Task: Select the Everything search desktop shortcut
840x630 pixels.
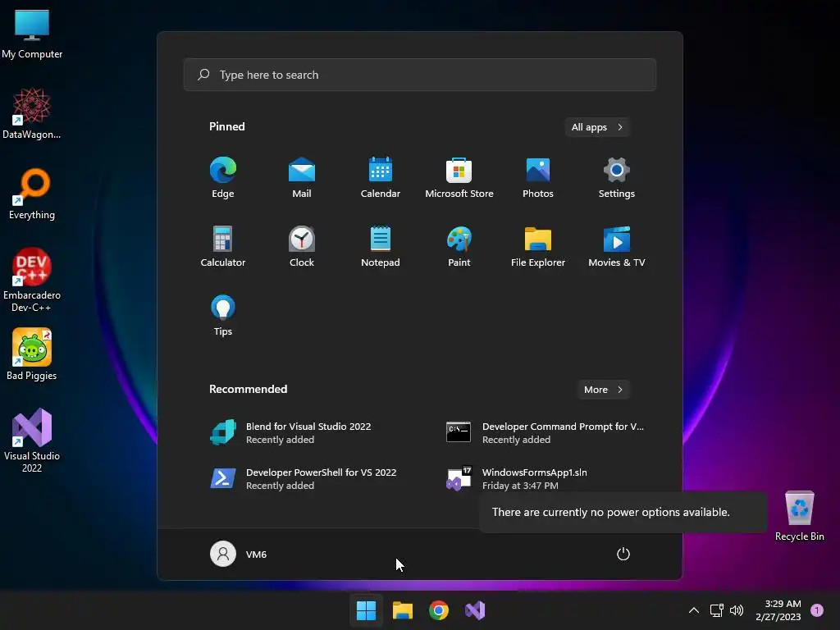Action: point(32,194)
